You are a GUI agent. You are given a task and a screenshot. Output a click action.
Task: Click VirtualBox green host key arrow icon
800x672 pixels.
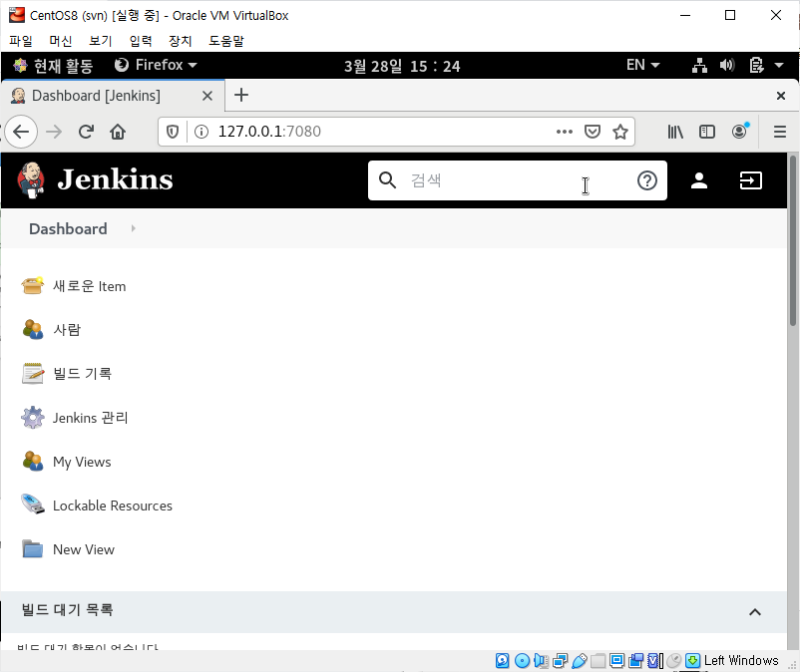(x=693, y=661)
